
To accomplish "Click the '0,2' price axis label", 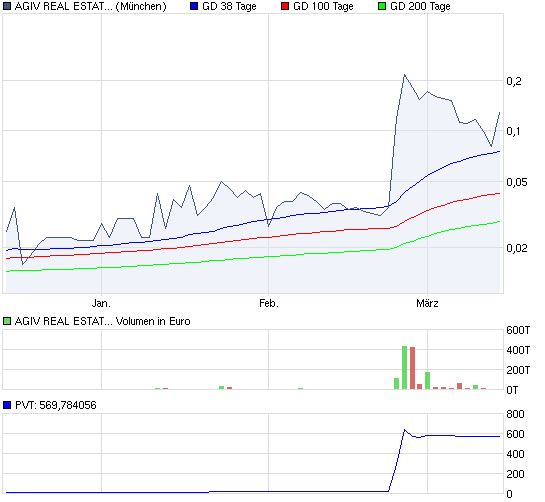I will point(514,81).
